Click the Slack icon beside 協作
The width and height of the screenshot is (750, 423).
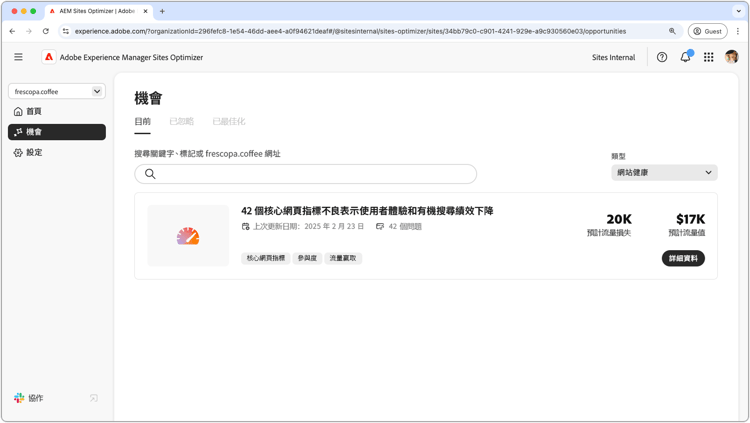coord(19,398)
